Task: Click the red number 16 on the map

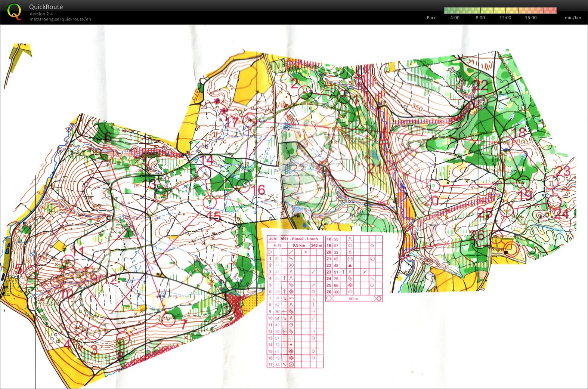Action: point(258,190)
